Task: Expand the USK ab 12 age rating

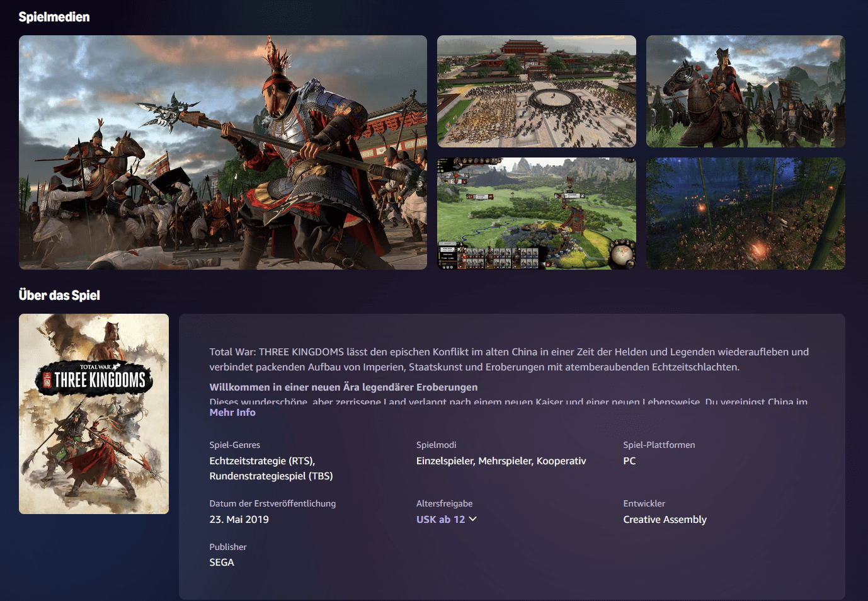Action: click(x=447, y=519)
